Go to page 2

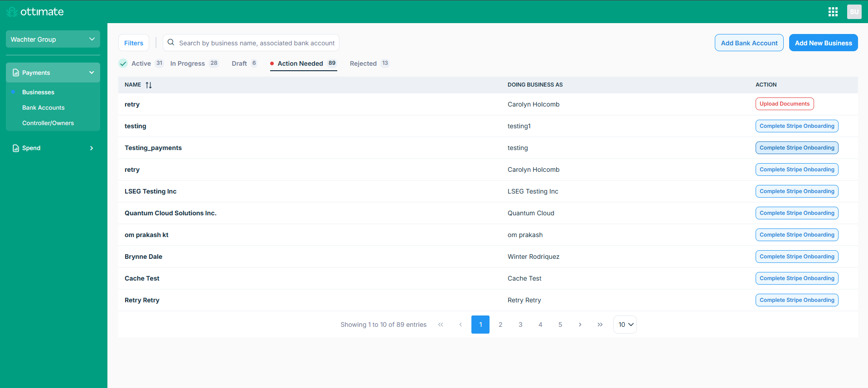(x=500, y=325)
